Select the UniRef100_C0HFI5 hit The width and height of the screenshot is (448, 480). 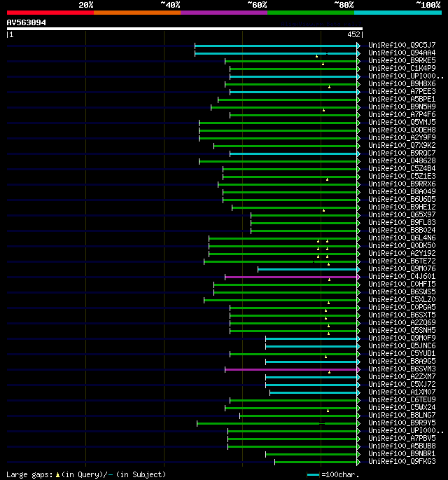coord(402,284)
